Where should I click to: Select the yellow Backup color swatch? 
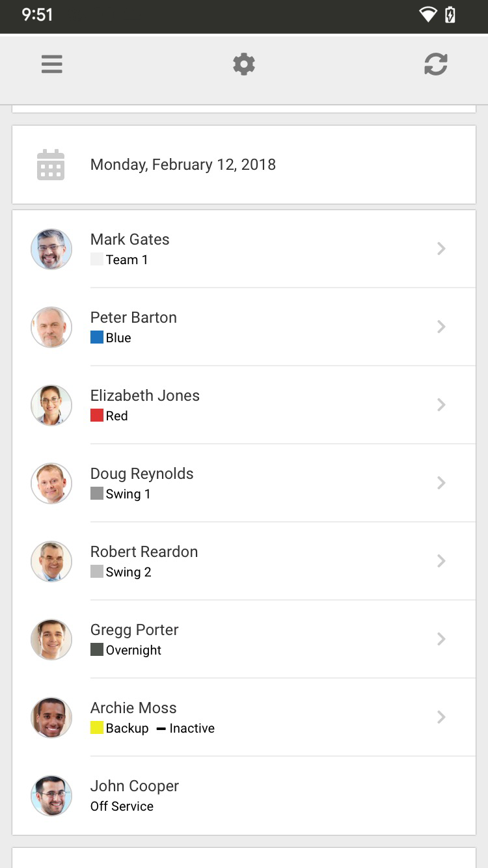97,727
